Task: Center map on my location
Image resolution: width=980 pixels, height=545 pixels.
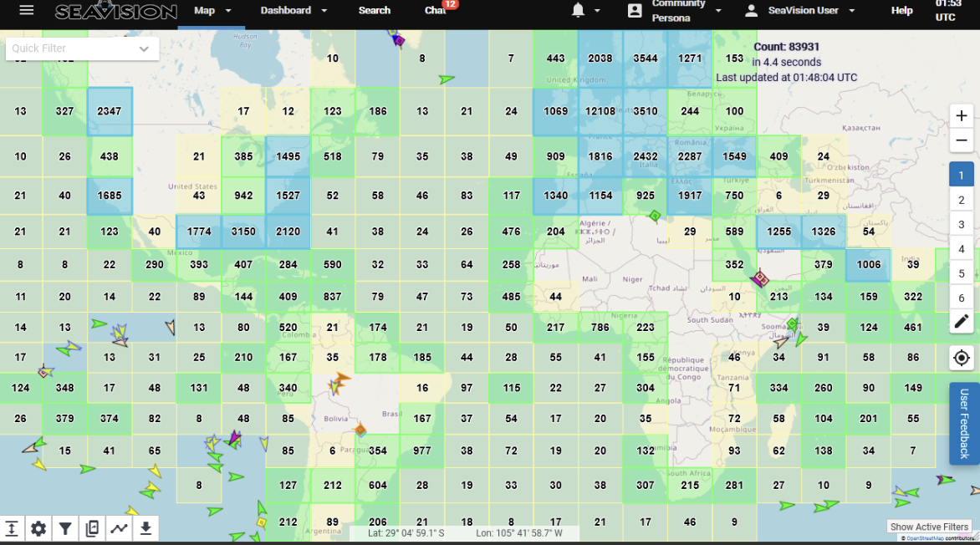Action: [962, 358]
